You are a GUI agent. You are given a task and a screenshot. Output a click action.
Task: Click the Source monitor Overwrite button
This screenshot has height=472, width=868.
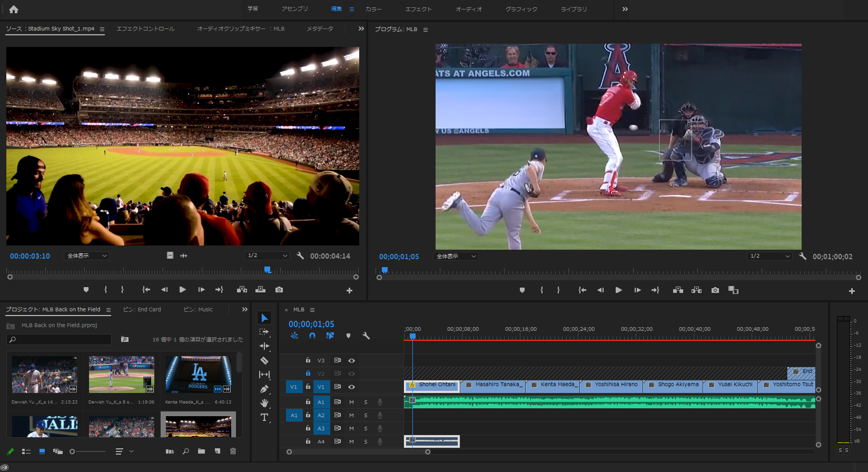(x=260, y=290)
